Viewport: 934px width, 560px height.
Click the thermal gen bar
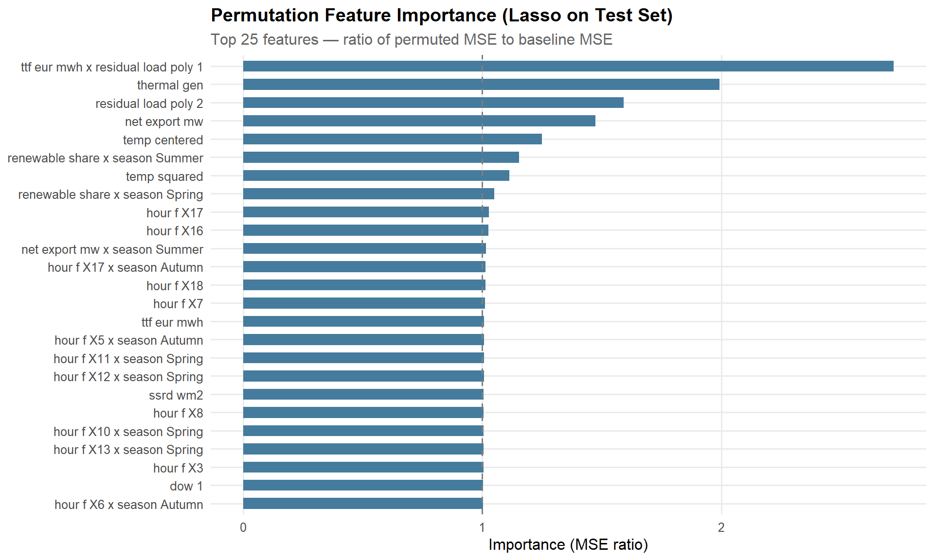[x=481, y=85]
